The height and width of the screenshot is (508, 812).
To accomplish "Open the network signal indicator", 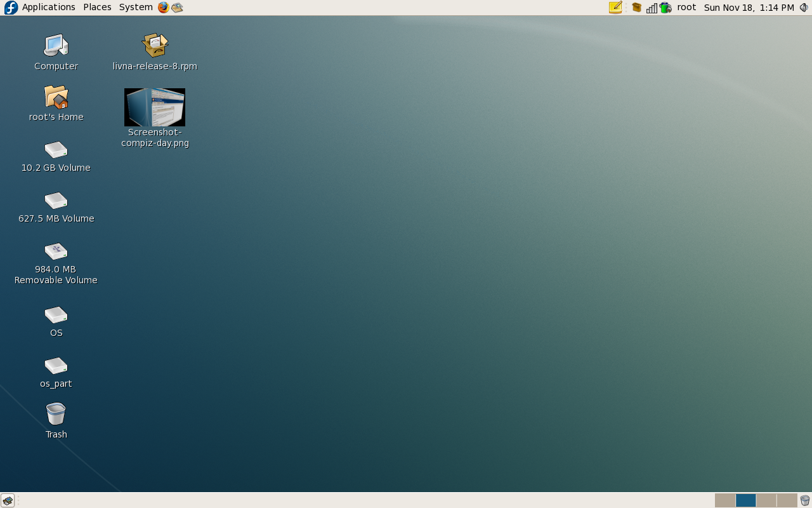I will (652, 8).
